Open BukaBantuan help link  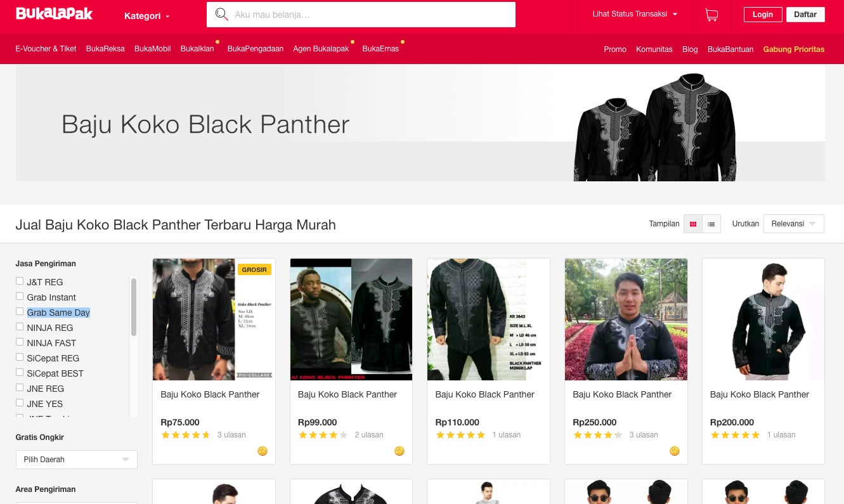click(730, 49)
